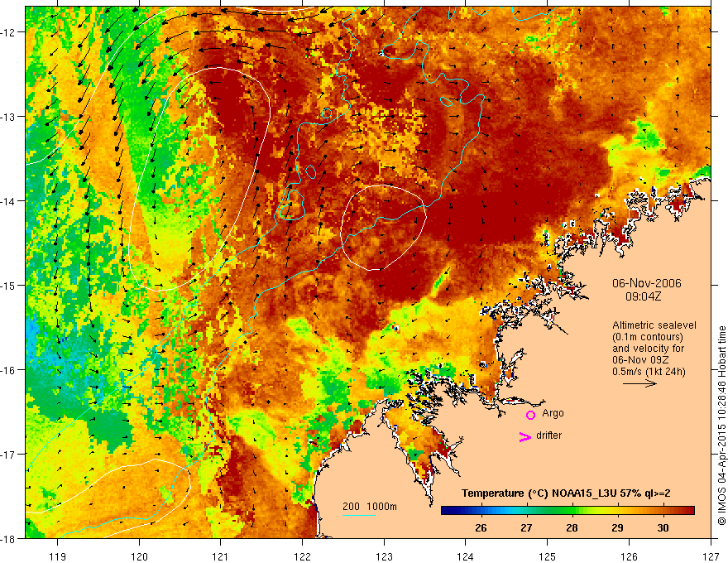Click the temperature color bar at 26
Image resolution: width=728 pixels, height=563 pixels.
coord(481,510)
